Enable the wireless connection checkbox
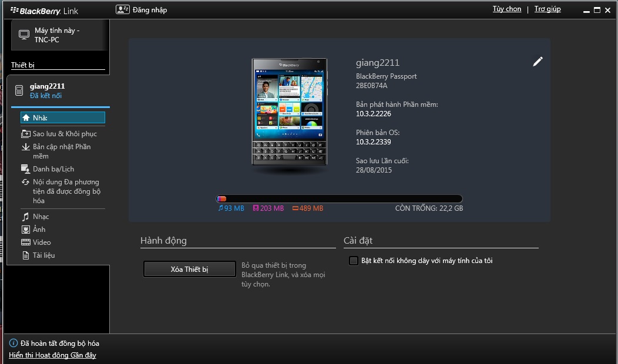 (x=354, y=261)
